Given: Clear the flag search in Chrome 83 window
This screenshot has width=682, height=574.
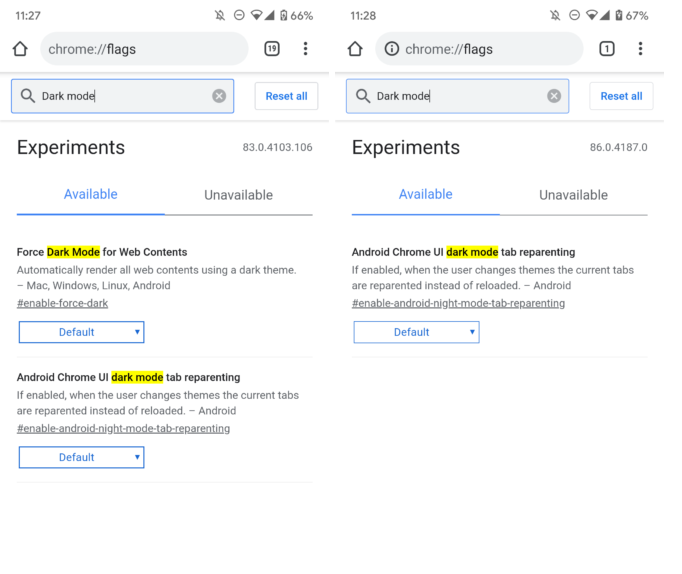Looking at the screenshot, I should click(x=219, y=96).
